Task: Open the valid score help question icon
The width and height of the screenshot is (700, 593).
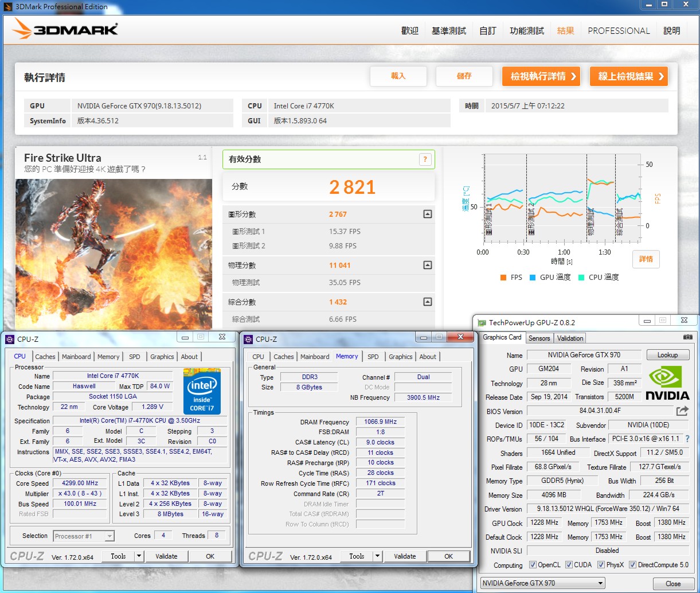Action: tap(425, 159)
